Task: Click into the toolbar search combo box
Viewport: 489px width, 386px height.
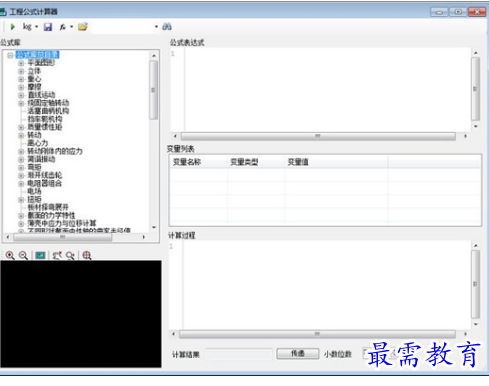Action: point(122,27)
